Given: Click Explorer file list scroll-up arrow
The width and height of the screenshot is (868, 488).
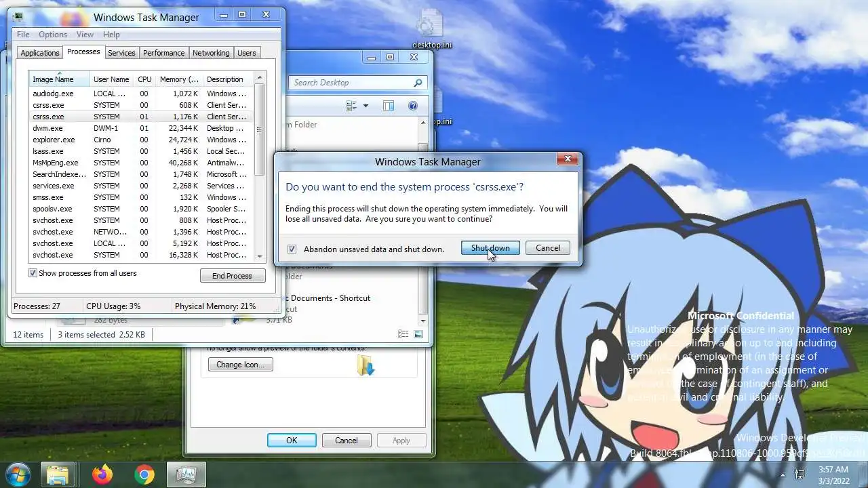Looking at the screenshot, I should click(423, 123).
